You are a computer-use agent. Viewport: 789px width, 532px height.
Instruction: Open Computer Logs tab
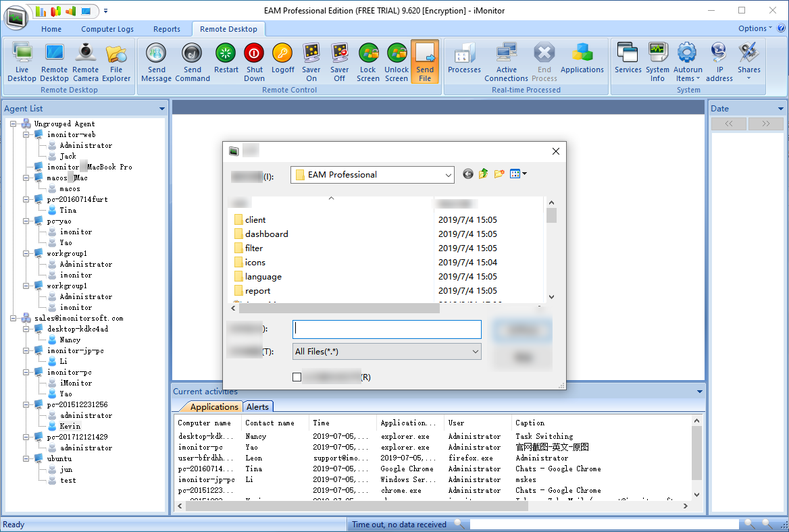tap(107, 29)
